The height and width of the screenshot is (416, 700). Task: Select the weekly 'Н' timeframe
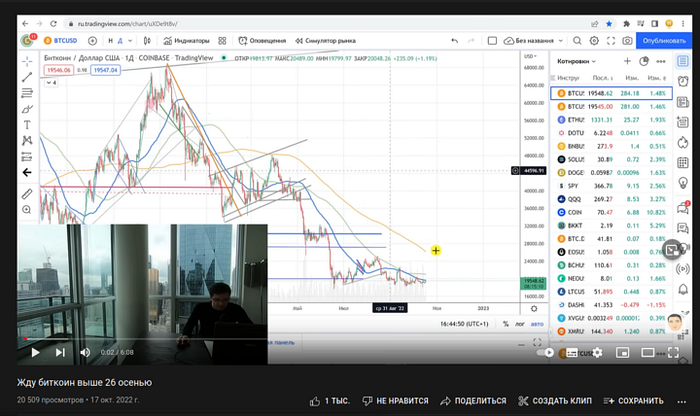110,41
